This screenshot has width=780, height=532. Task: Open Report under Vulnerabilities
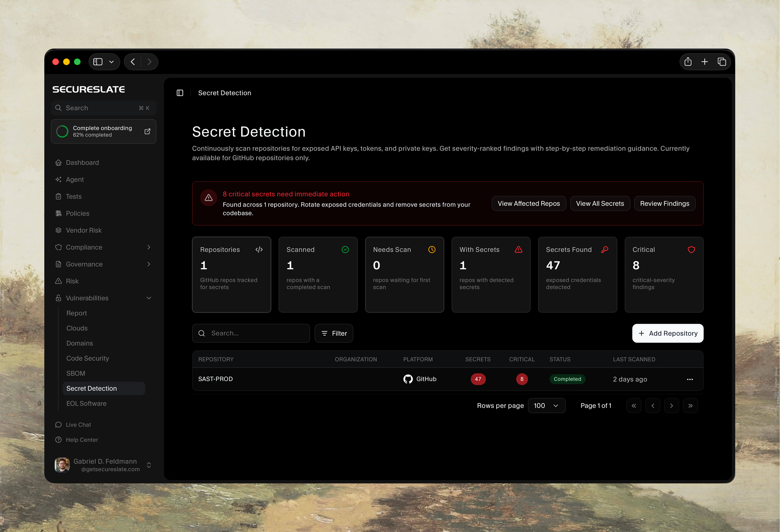point(77,313)
